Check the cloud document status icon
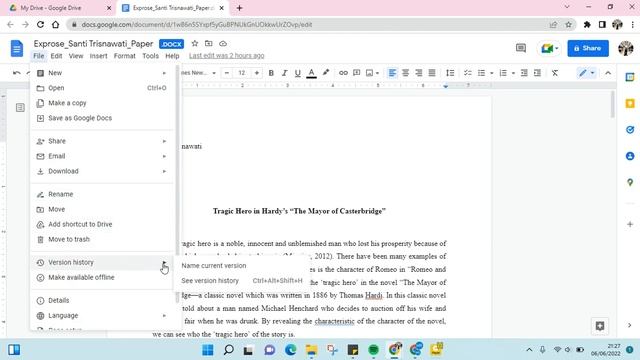This screenshot has width=640, height=360. [223, 43]
